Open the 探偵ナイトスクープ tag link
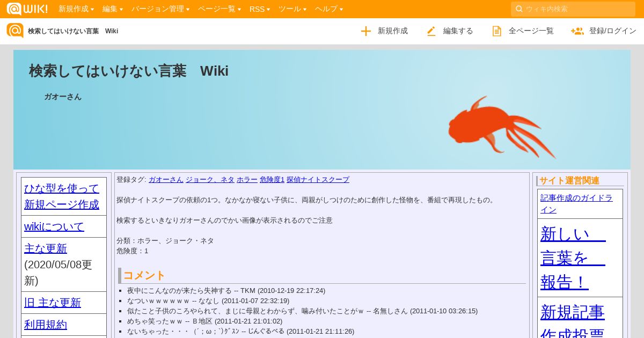644x338 pixels. (x=318, y=180)
